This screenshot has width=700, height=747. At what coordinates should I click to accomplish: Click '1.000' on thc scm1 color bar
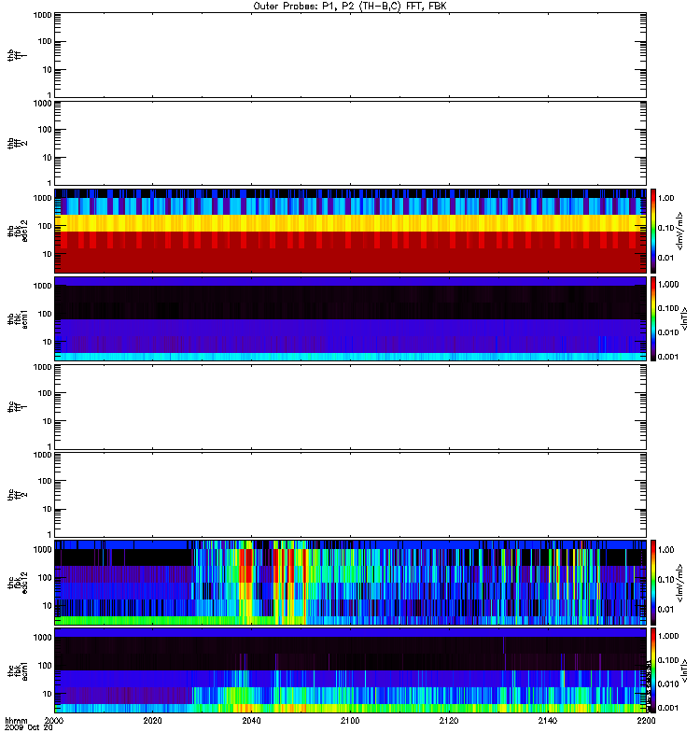coord(668,636)
